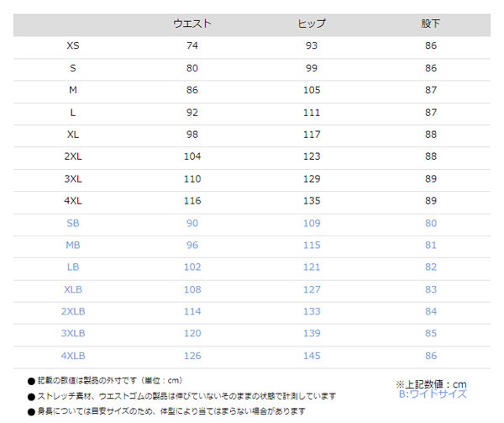Image resolution: width=504 pixels, height=423 pixels.
Task: Click waist value 96 for MB
Action: (192, 245)
